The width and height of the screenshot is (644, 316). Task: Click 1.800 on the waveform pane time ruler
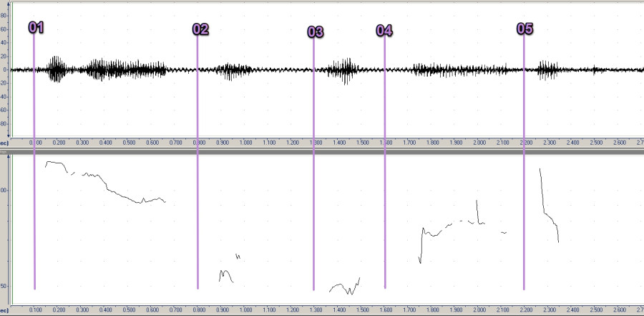(433, 143)
